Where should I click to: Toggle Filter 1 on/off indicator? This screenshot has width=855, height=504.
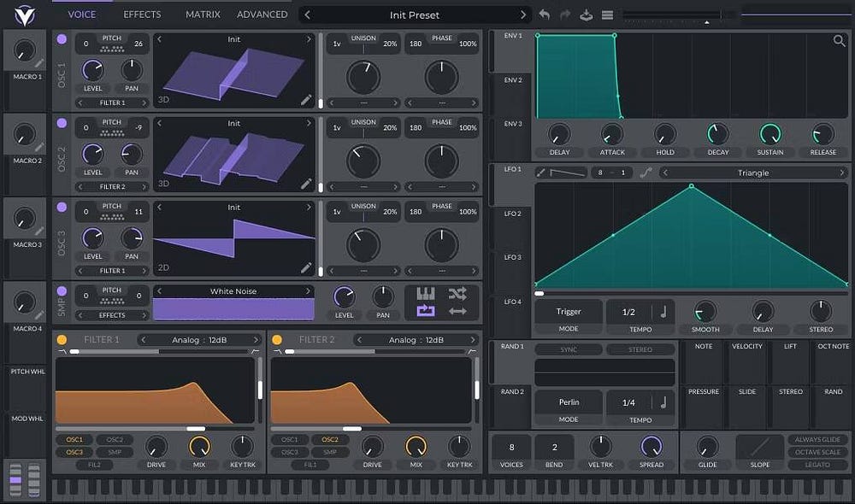62,340
